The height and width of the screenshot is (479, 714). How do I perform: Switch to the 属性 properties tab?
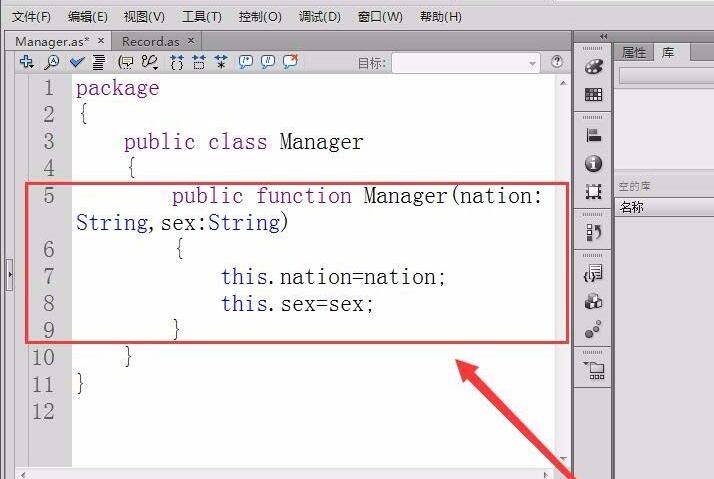(634, 52)
